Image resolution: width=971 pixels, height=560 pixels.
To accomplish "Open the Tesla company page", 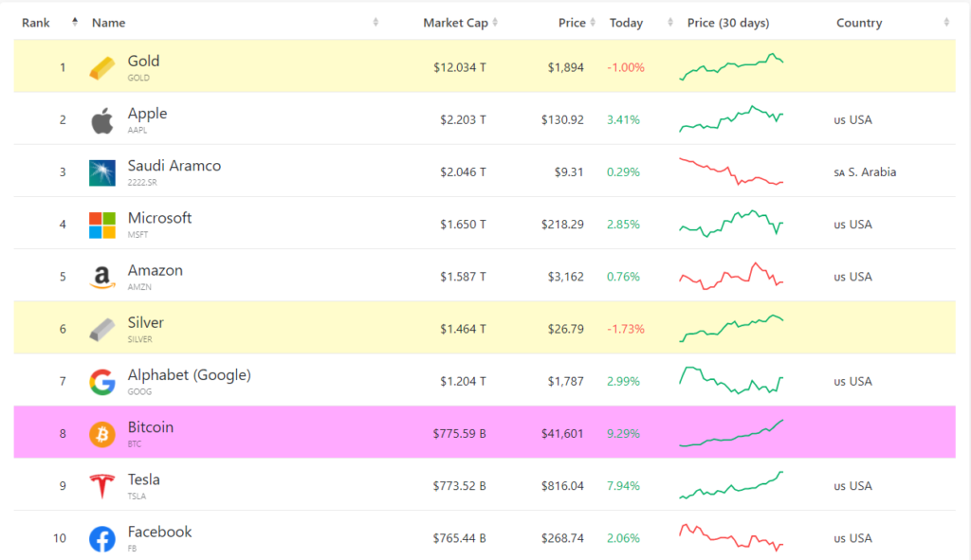I will click(x=144, y=479).
